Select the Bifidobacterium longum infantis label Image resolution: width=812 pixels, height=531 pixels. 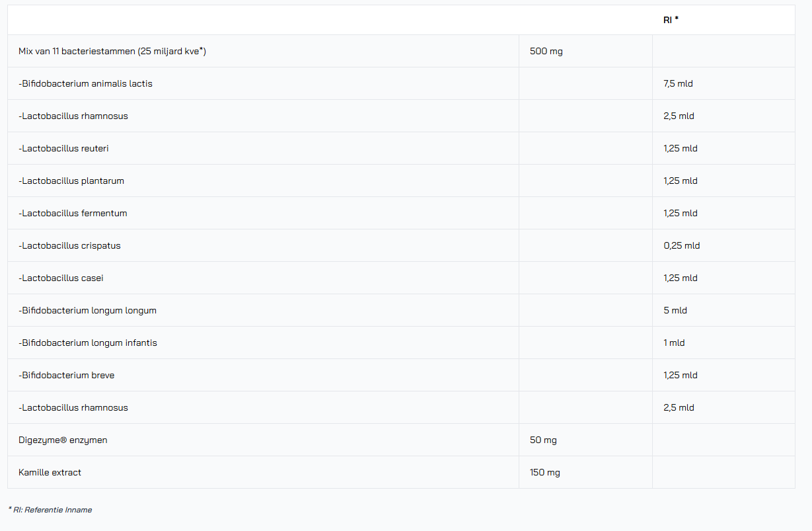point(88,343)
